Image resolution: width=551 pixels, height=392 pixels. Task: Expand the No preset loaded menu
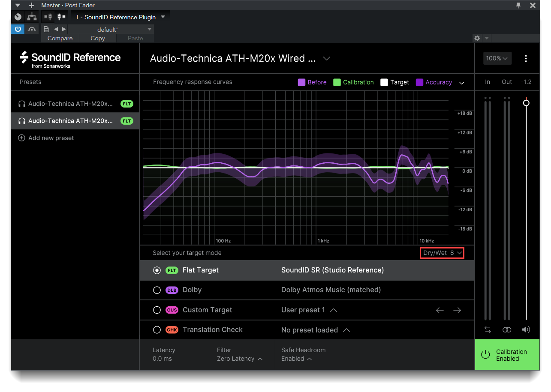point(315,330)
